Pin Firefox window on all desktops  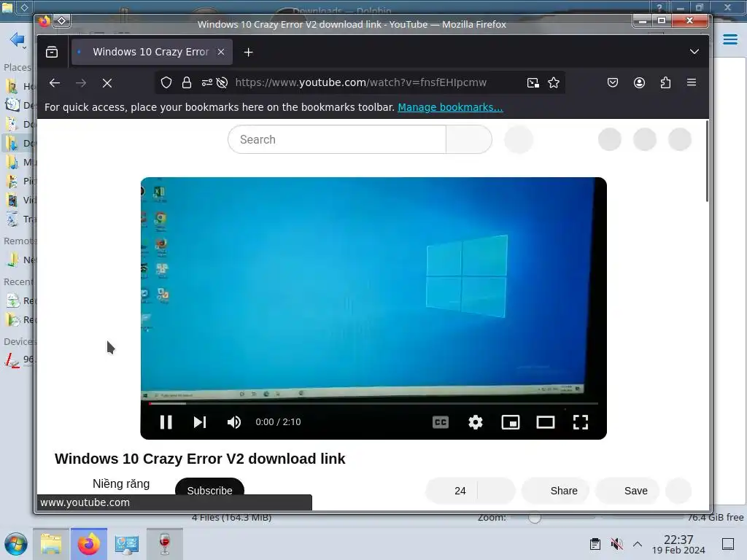coord(62,20)
